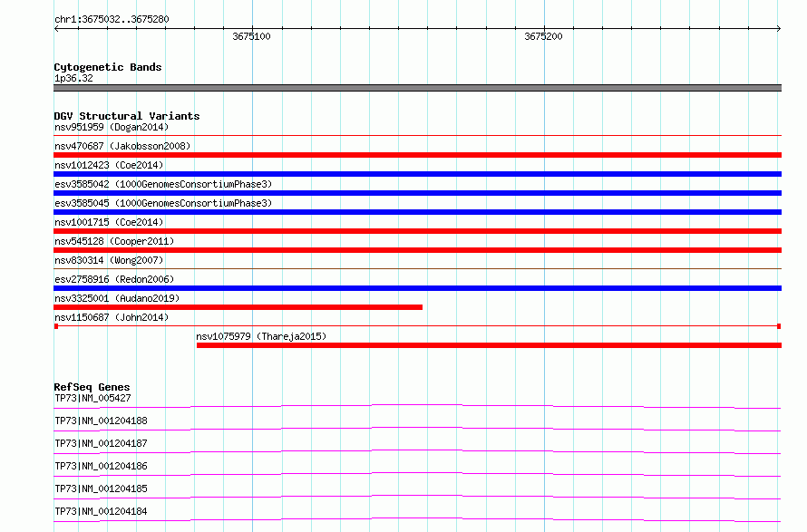Click the left arrow of the ruler
This screenshot has width=807, height=532.
tap(56, 29)
